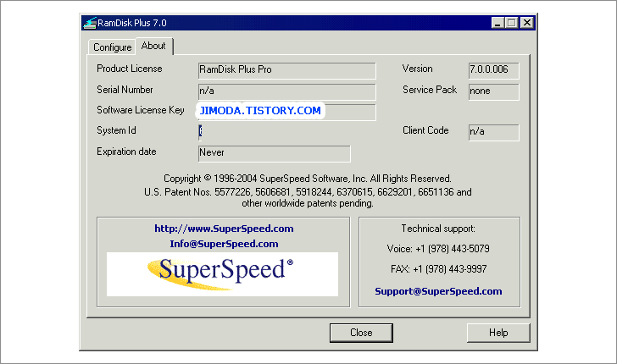Click the Serial Number field
This screenshot has width=617, height=364.
[286, 91]
